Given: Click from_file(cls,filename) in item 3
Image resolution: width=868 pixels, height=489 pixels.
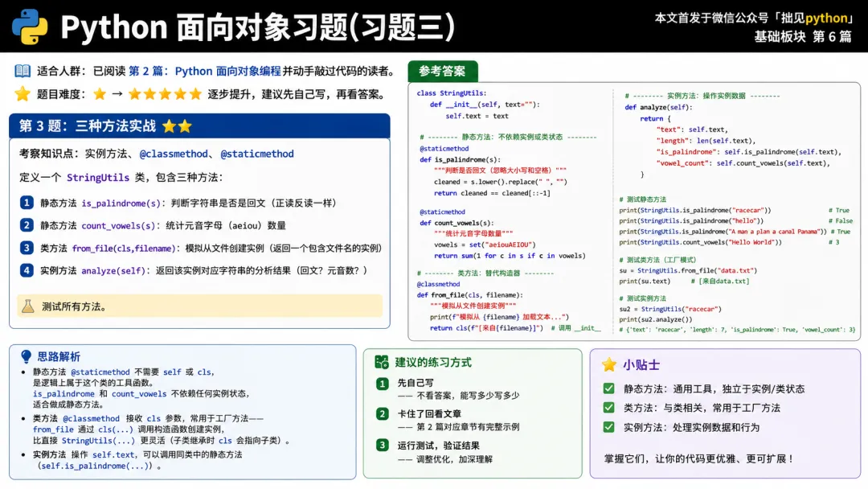Looking at the screenshot, I should pyautogui.click(x=124, y=249).
